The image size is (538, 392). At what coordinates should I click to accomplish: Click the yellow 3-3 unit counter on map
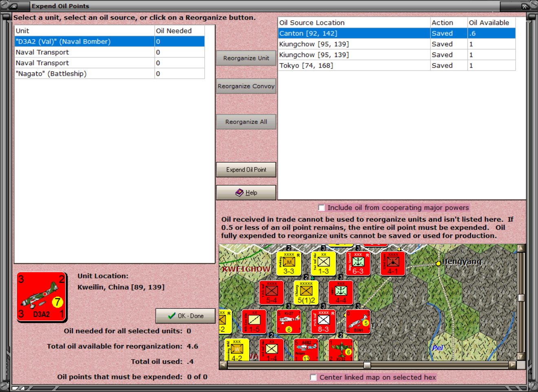[289, 263]
